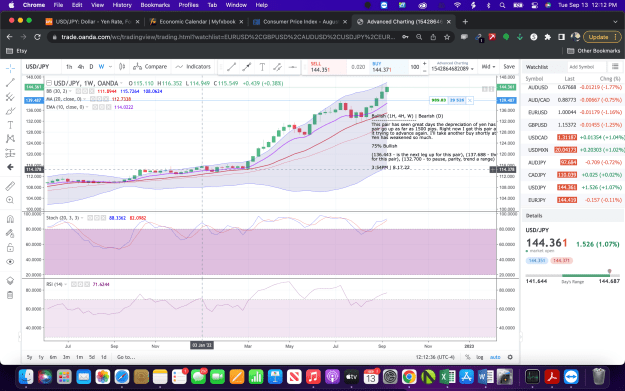Select EUR/USD row in the watchlist
This screenshot has width=625, height=391.
click(x=573, y=112)
